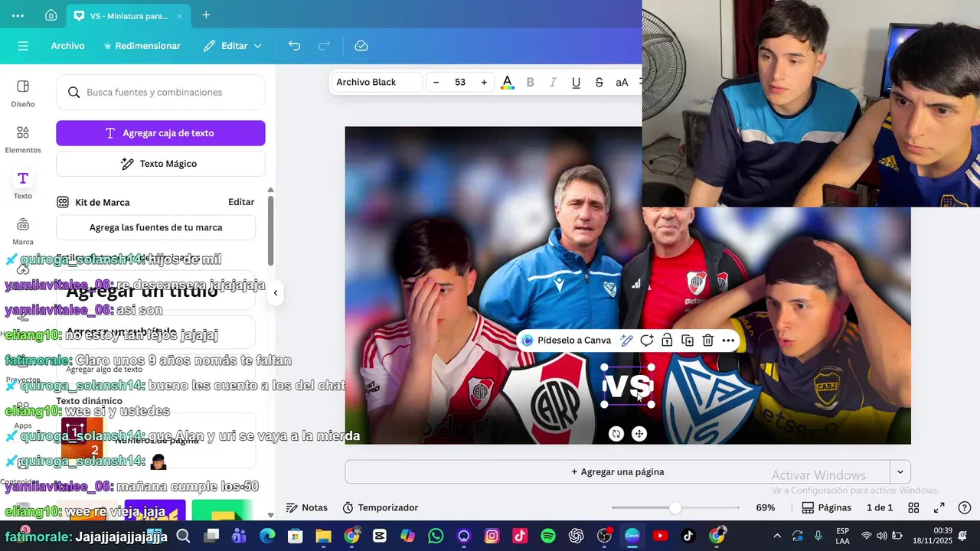Click the zoom slider
This screenshot has height=551, width=980.
point(675,507)
